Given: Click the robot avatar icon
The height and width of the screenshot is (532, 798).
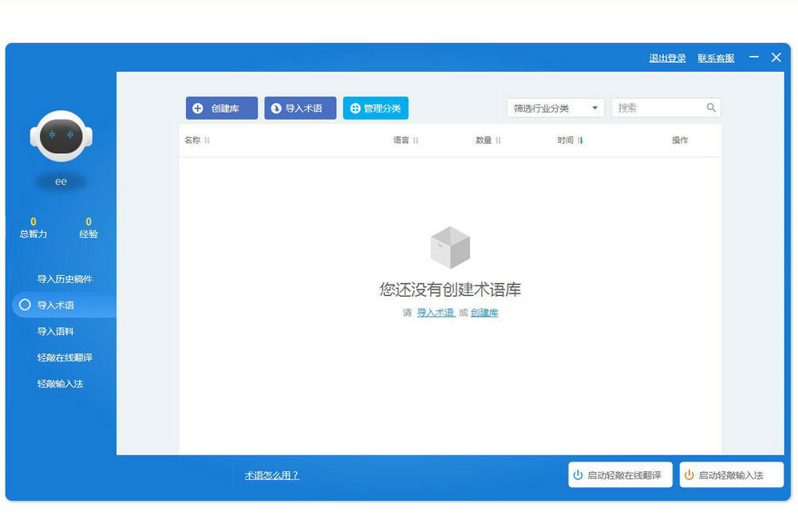Looking at the screenshot, I should click(61, 136).
